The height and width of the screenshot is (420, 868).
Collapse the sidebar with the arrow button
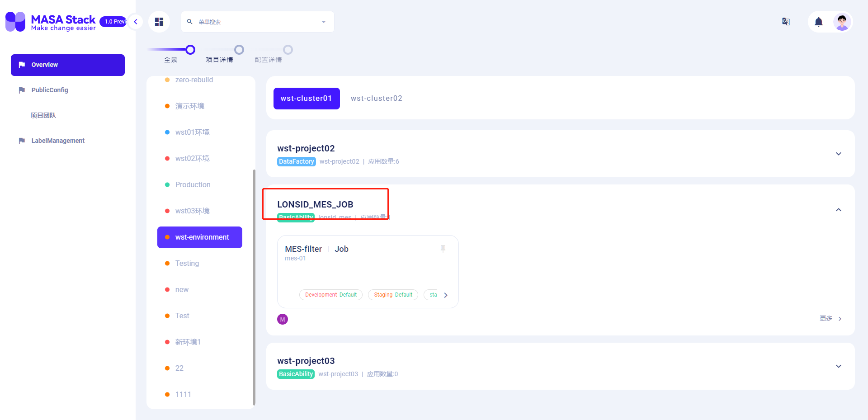tap(135, 22)
